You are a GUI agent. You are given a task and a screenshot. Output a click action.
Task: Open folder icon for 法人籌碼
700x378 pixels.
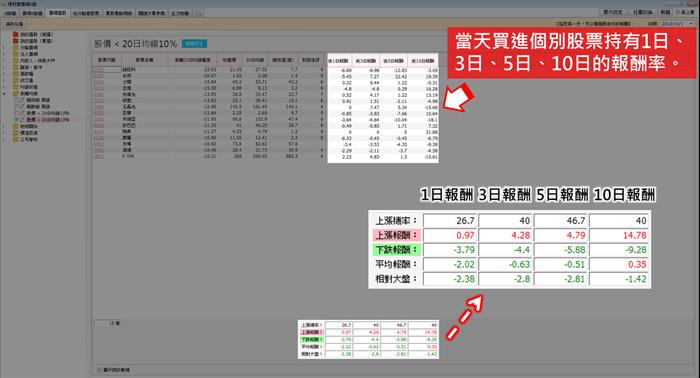16,54
